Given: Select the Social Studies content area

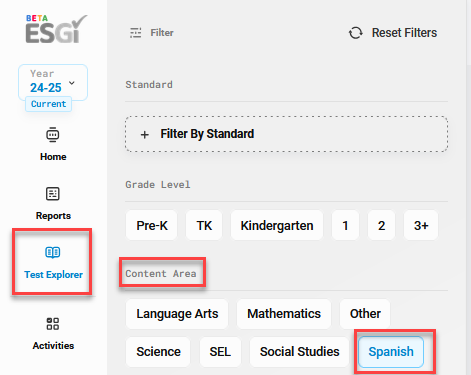Looking at the screenshot, I should [299, 352].
